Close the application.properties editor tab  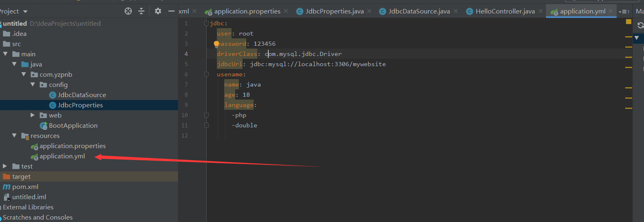pyautogui.click(x=286, y=11)
